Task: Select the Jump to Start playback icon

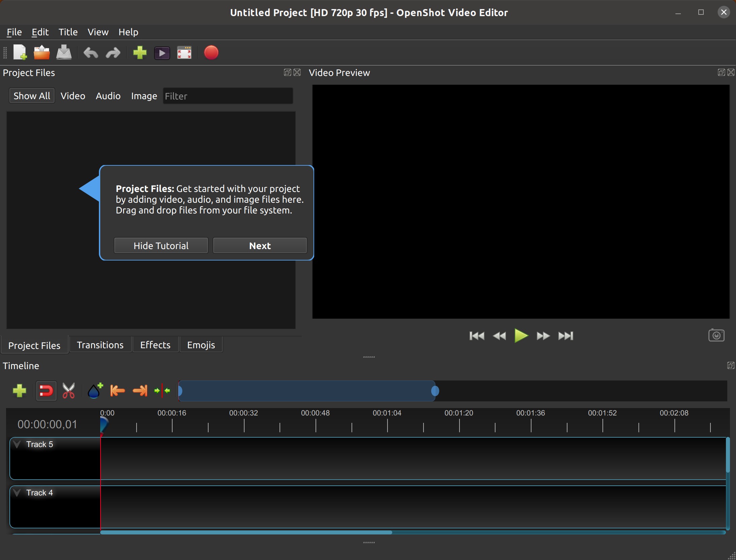Action: click(476, 335)
